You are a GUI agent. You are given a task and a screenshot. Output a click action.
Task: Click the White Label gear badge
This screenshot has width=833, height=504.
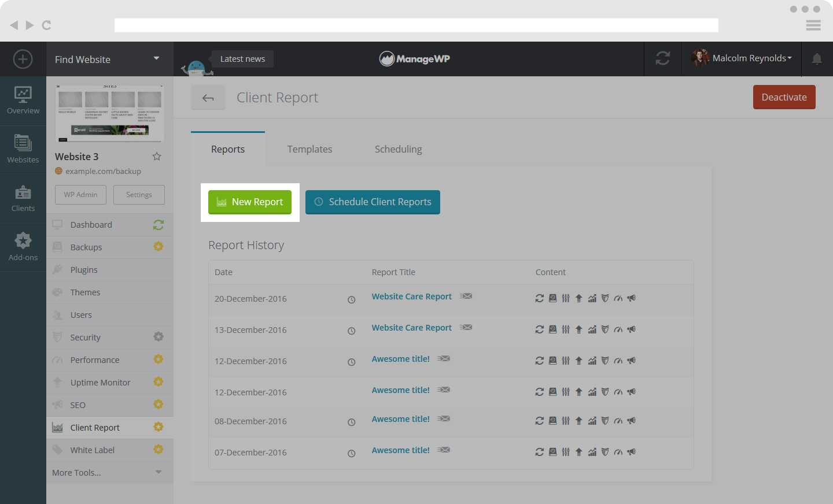point(159,450)
